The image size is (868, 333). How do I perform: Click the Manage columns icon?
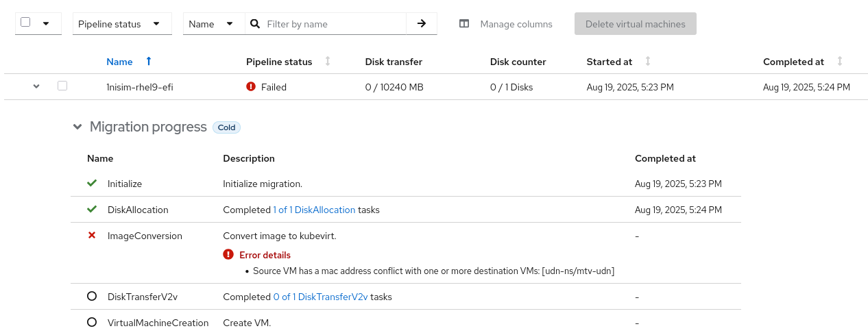tap(464, 24)
